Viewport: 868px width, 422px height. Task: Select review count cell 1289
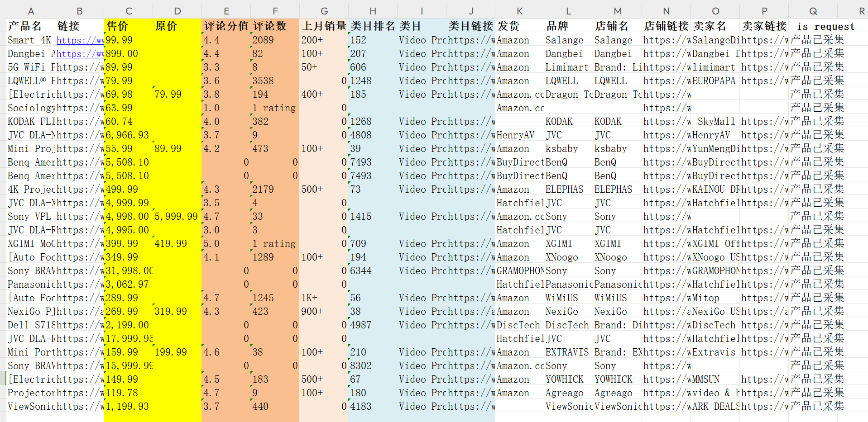(x=275, y=257)
